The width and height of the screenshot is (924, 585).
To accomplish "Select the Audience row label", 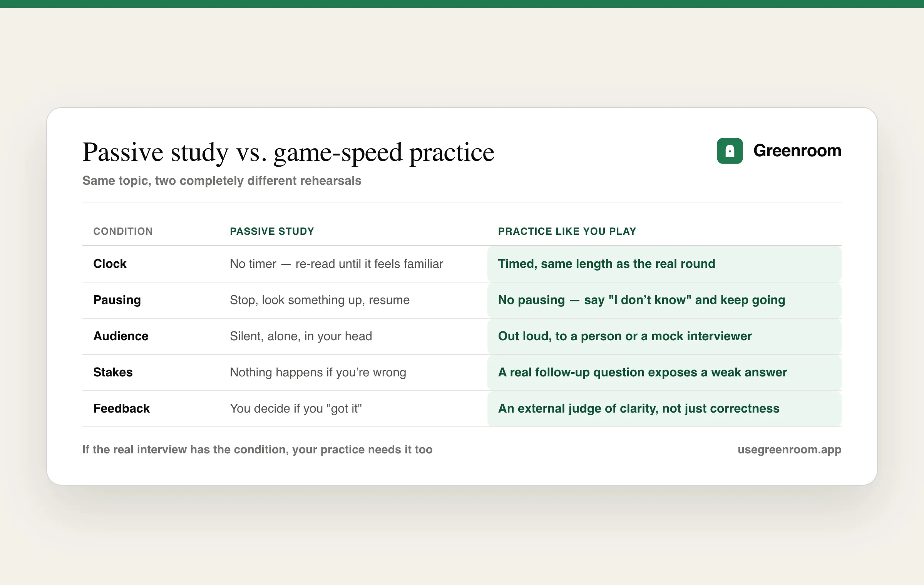I will click(121, 336).
